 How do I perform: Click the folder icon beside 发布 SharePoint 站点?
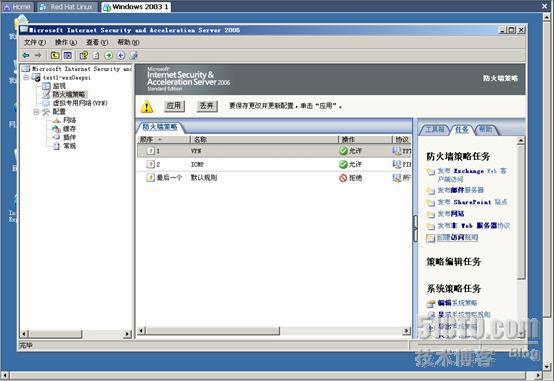pos(430,203)
